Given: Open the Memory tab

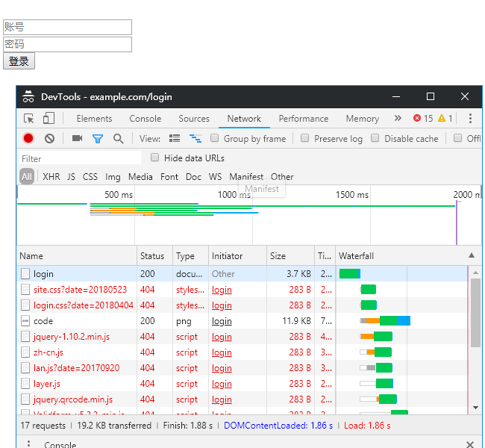Looking at the screenshot, I should click(x=363, y=119).
